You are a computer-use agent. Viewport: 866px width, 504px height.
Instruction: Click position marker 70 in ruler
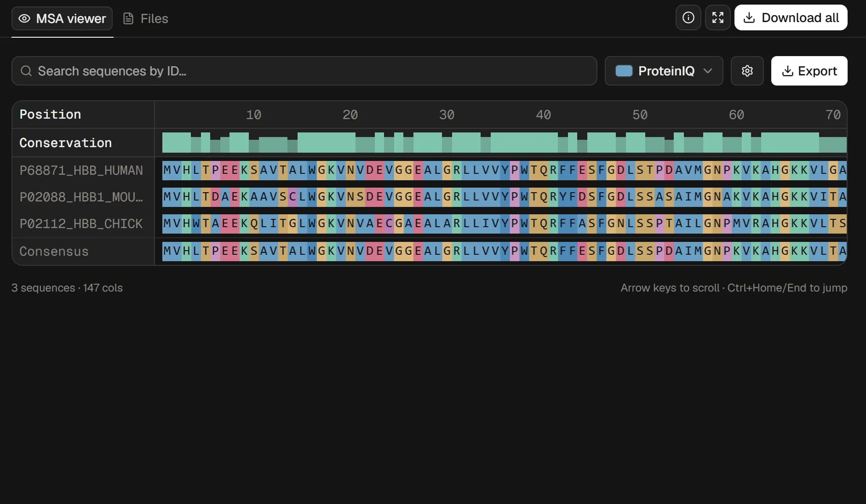[x=833, y=115]
